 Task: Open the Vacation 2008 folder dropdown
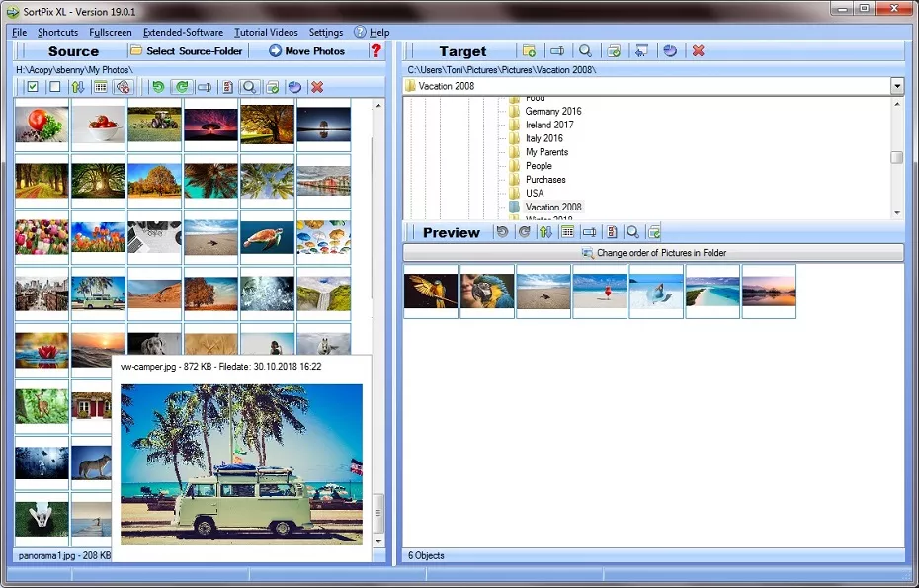(x=896, y=86)
